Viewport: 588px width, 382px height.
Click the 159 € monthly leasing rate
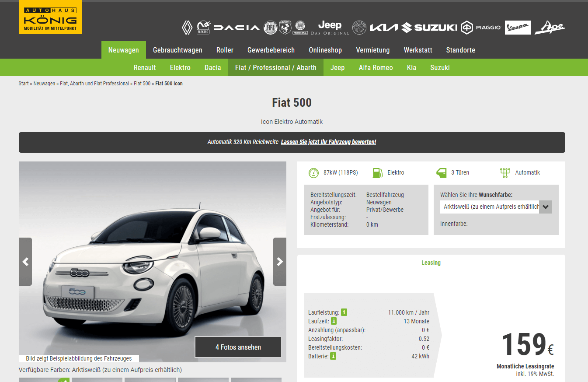coord(527,344)
